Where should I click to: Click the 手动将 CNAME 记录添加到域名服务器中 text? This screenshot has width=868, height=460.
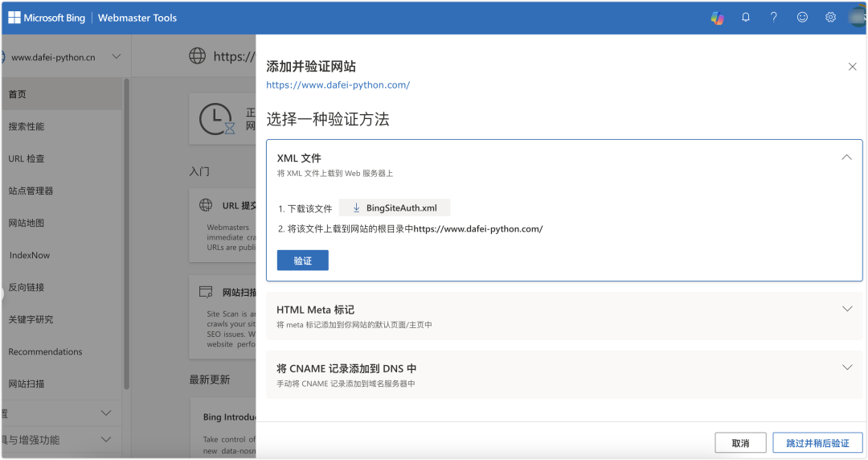346,384
